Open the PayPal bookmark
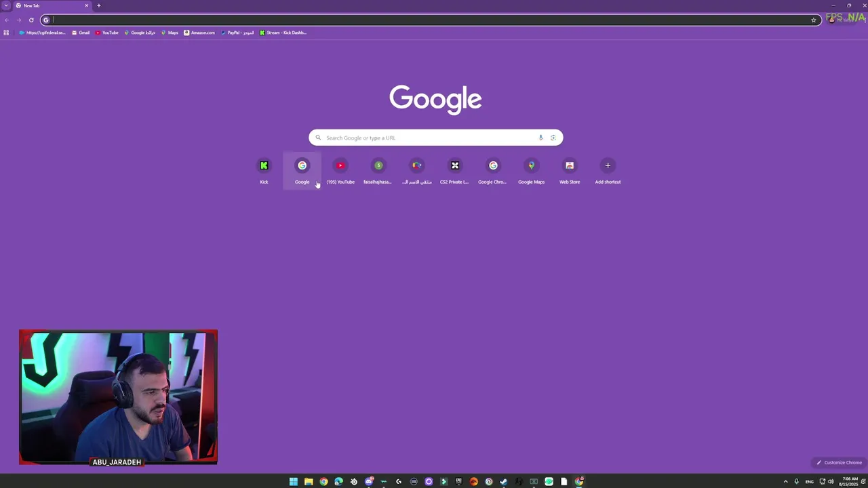 click(x=237, y=33)
